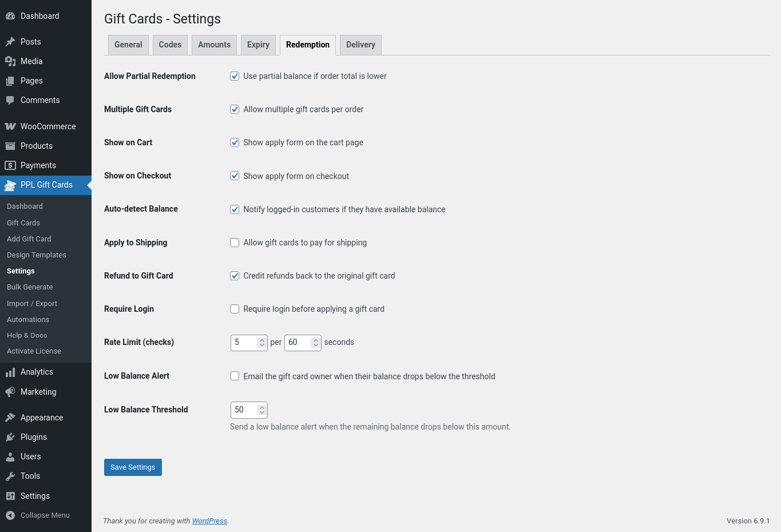Open Media via its sidebar icon
Screen dimensions: 781x532
(x=10, y=61)
